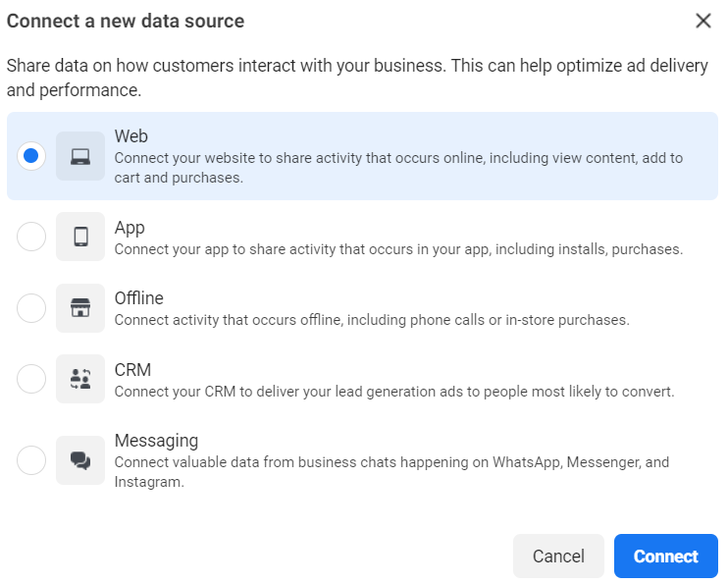Cancel the data source dialog
The image size is (728, 584).
pyautogui.click(x=558, y=557)
